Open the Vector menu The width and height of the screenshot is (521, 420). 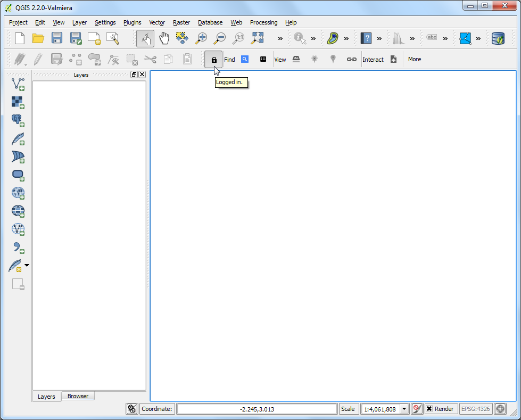[x=157, y=22]
